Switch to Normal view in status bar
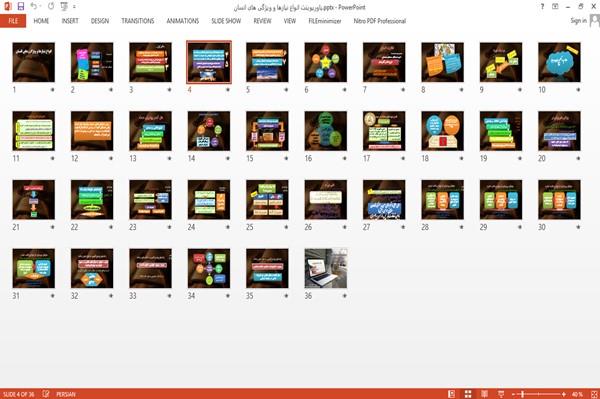The width and height of the screenshot is (600, 399). (x=452, y=394)
